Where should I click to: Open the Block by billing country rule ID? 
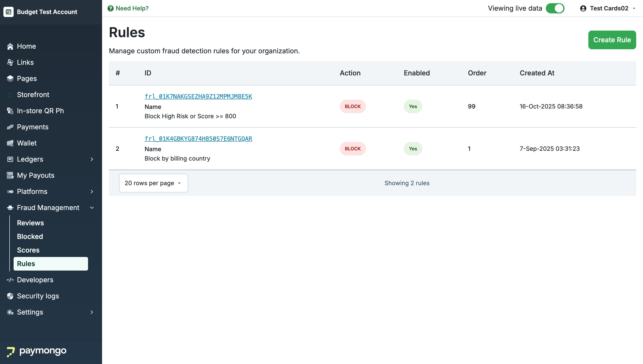coord(198,139)
